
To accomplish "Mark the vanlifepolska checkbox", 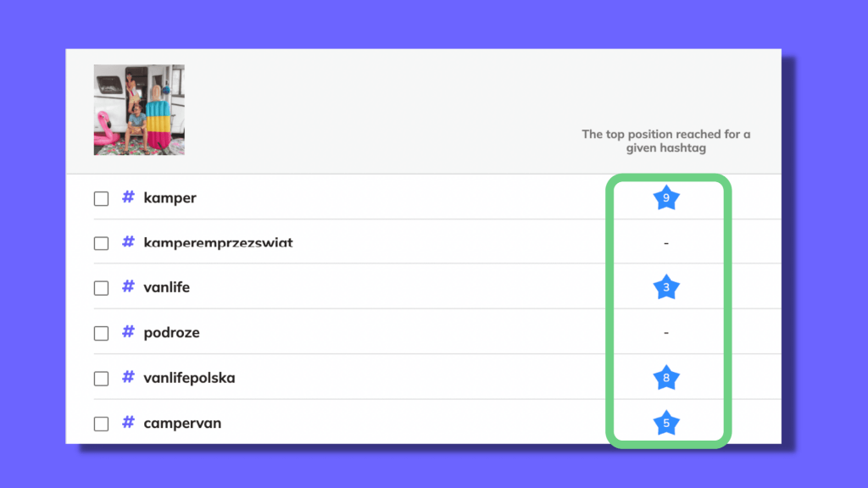I will coord(101,379).
